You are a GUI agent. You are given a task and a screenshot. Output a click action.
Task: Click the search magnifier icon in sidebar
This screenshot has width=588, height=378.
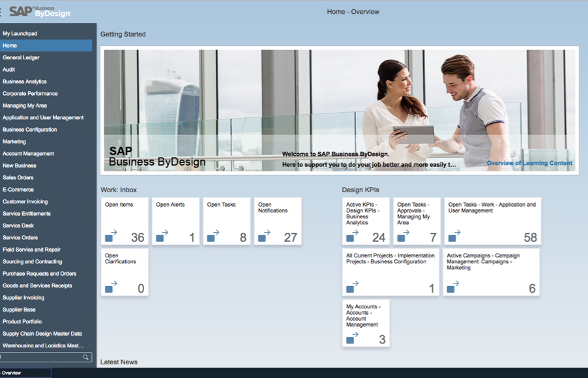[x=85, y=357]
